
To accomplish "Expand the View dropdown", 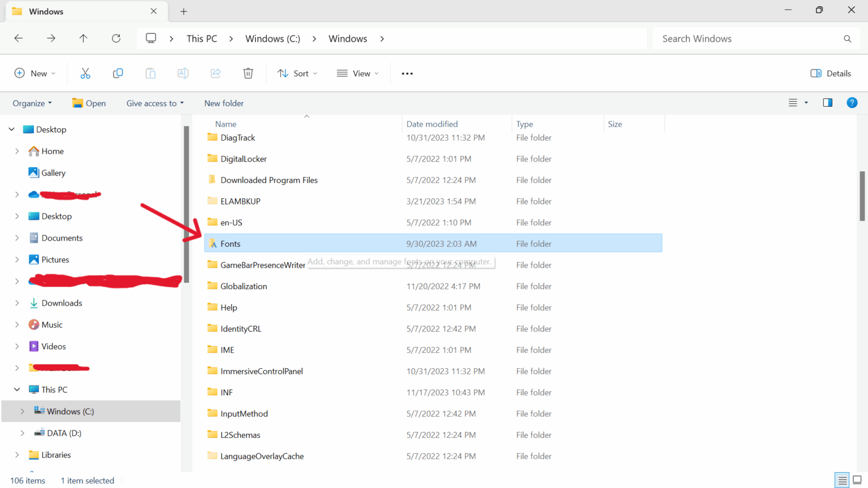I will pyautogui.click(x=357, y=73).
